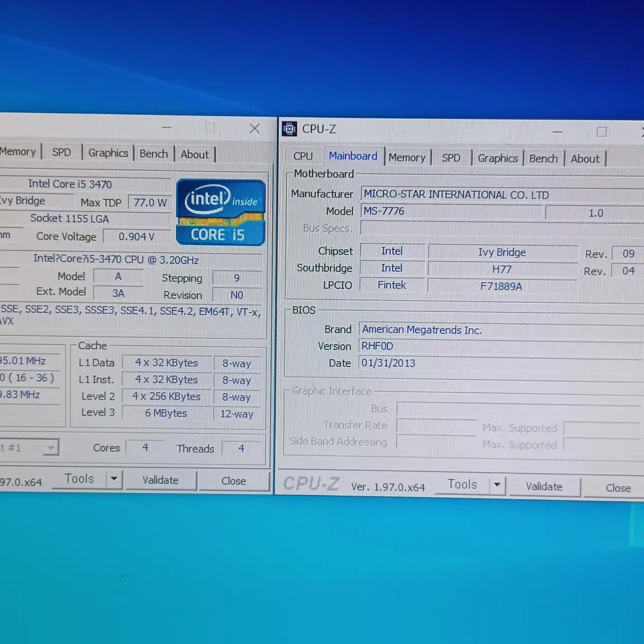
Task: Switch to the CPU tab in the right window
Action: coord(303,157)
